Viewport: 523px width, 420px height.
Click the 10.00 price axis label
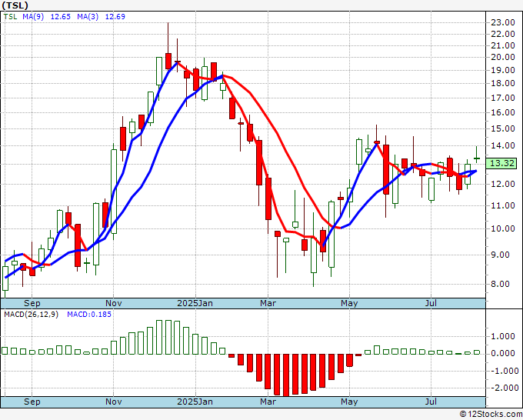coord(503,228)
